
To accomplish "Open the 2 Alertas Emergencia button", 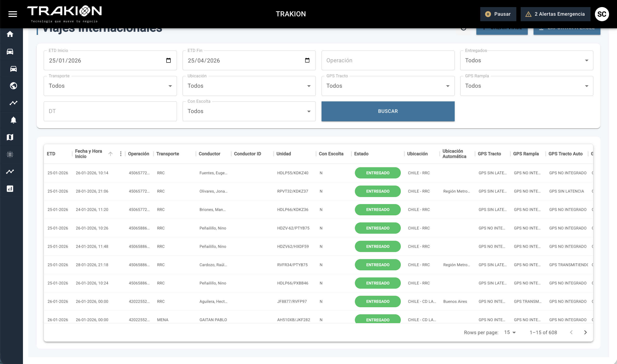I will [x=555, y=14].
